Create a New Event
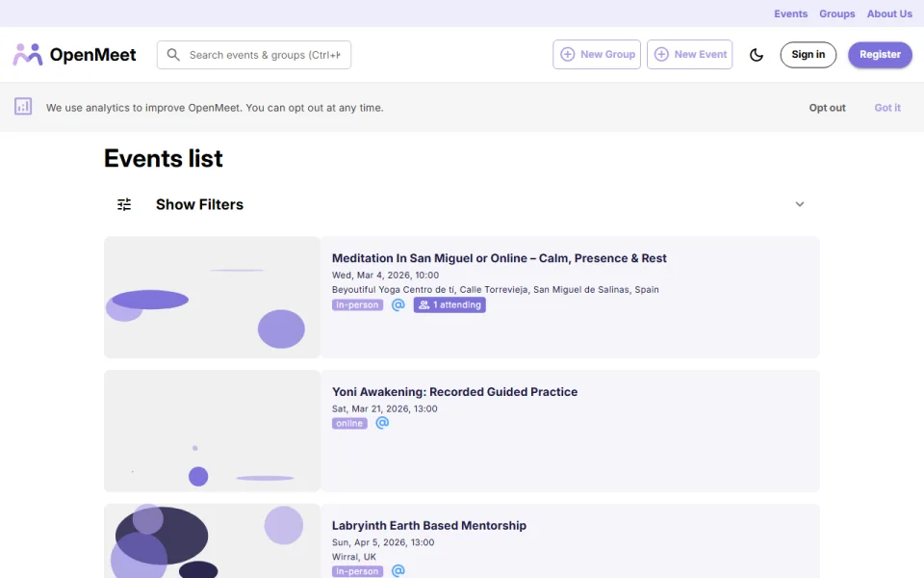The width and height of the screenshot is (924, 578). coord(689,54)
